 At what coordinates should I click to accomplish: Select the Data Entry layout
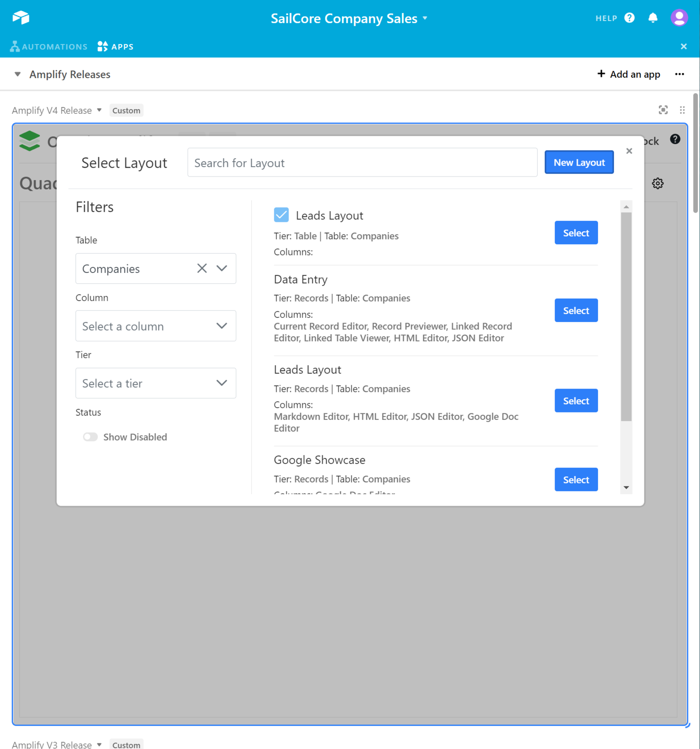pos(576,310)
